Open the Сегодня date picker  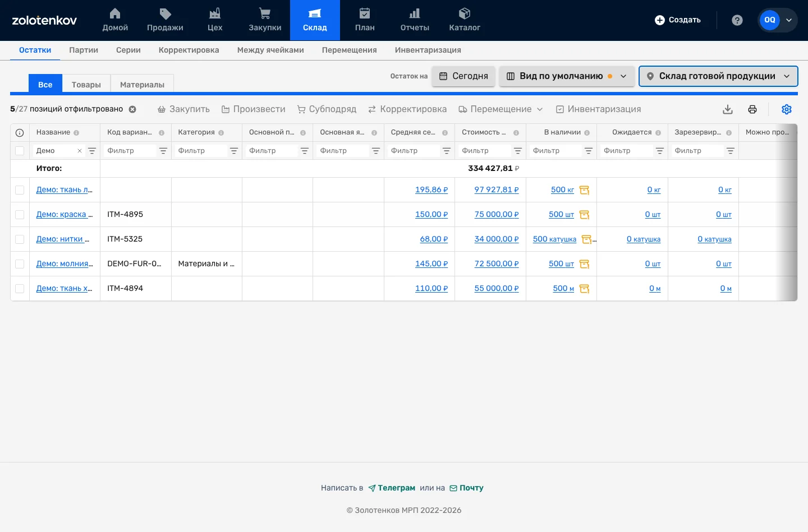pyautogui.click(x=463, y=76)
